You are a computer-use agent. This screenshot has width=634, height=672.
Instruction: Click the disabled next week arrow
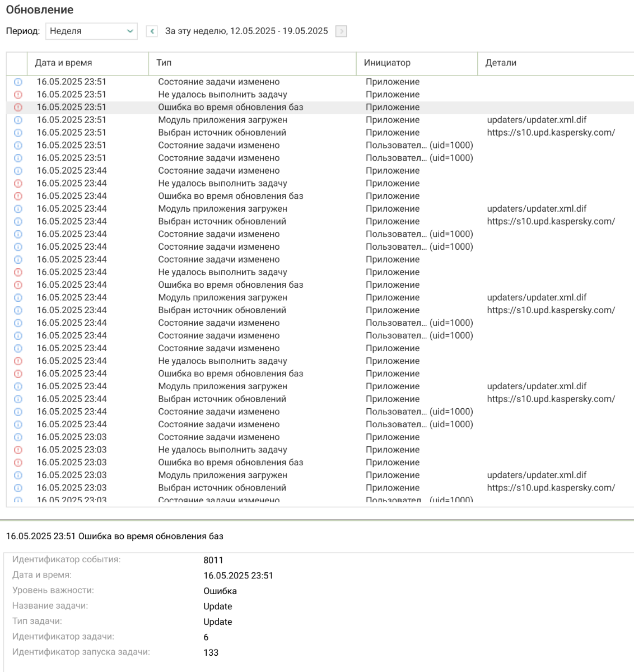pos(341,31)
